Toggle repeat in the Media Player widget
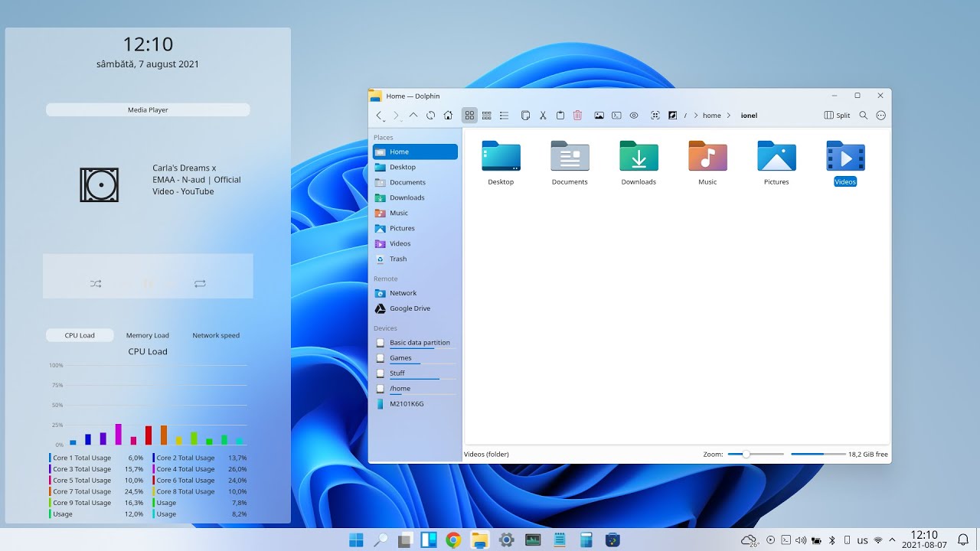This screenshot has height=551, width=980. click(200, 284)
